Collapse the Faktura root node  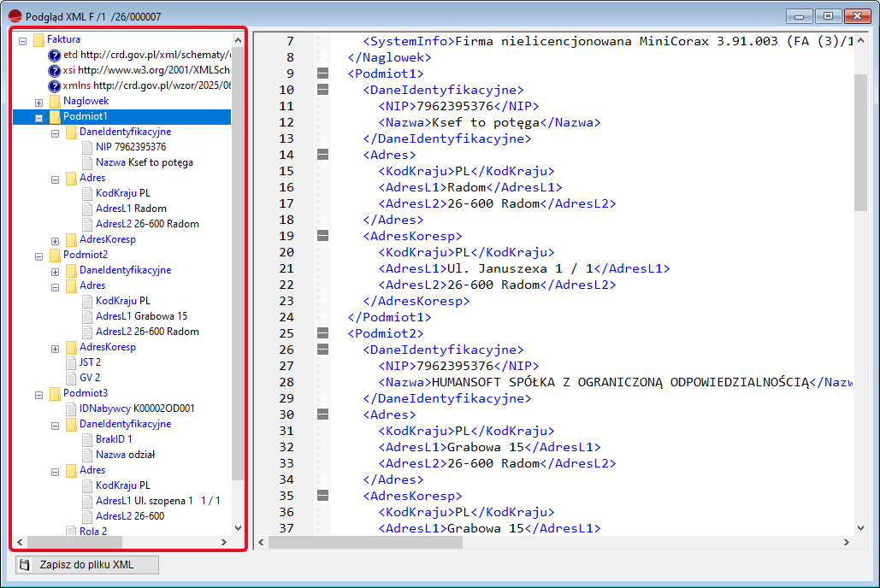[22, 41]
